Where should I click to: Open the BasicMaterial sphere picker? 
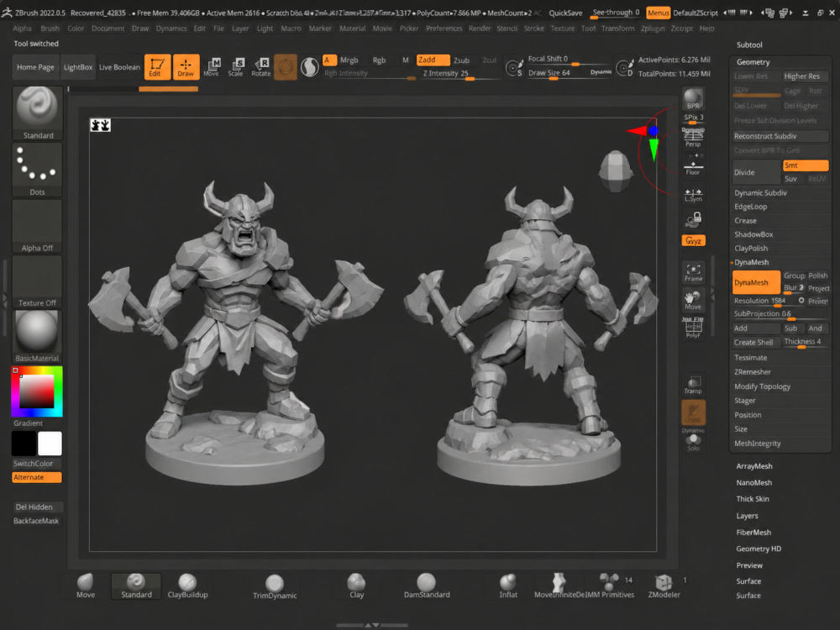coord(37,337)
